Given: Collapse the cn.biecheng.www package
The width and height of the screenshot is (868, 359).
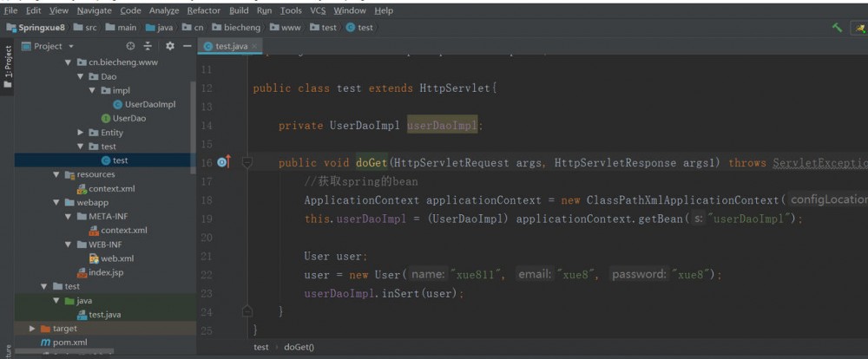Looking at the screenshot, I should (x=69, y=62).
